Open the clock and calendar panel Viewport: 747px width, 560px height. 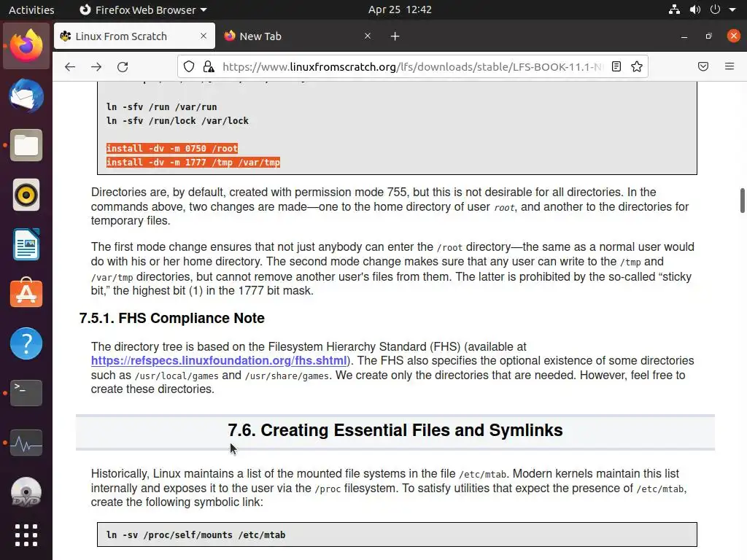point(400,9)
